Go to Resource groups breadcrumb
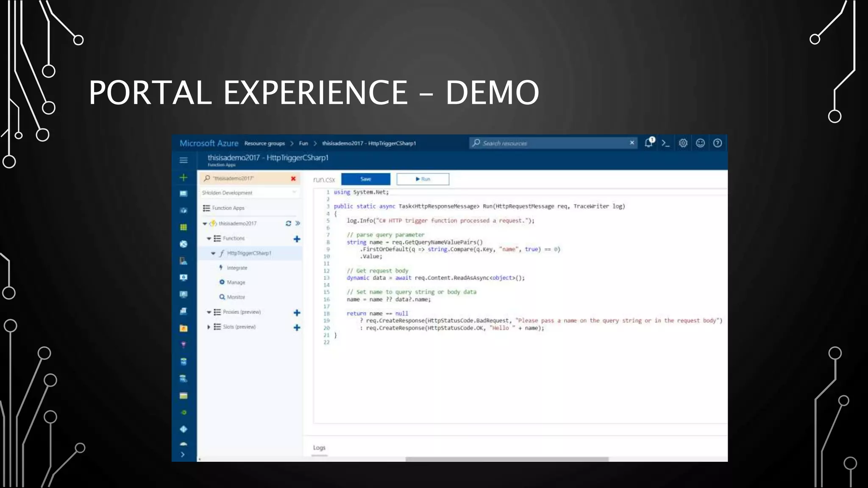868x488 pixels. (264, 144)
